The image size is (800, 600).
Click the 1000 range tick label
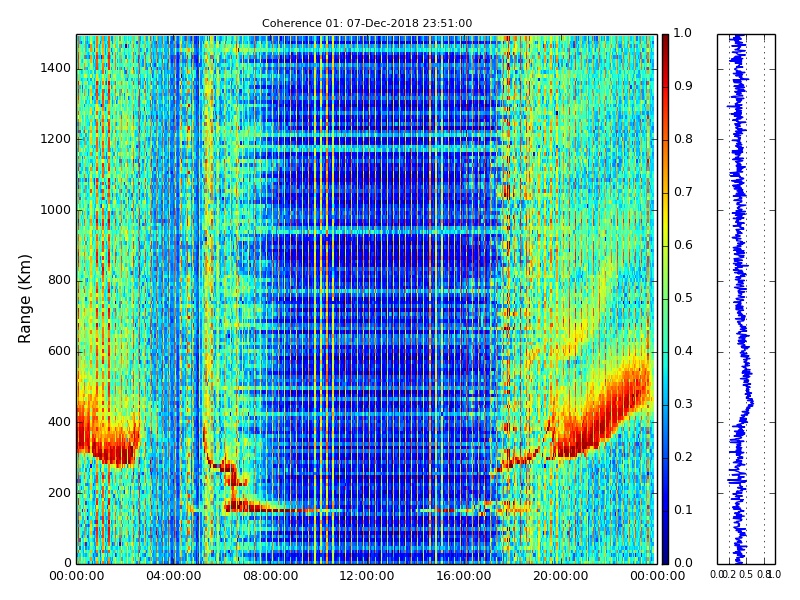coord(56,210)
